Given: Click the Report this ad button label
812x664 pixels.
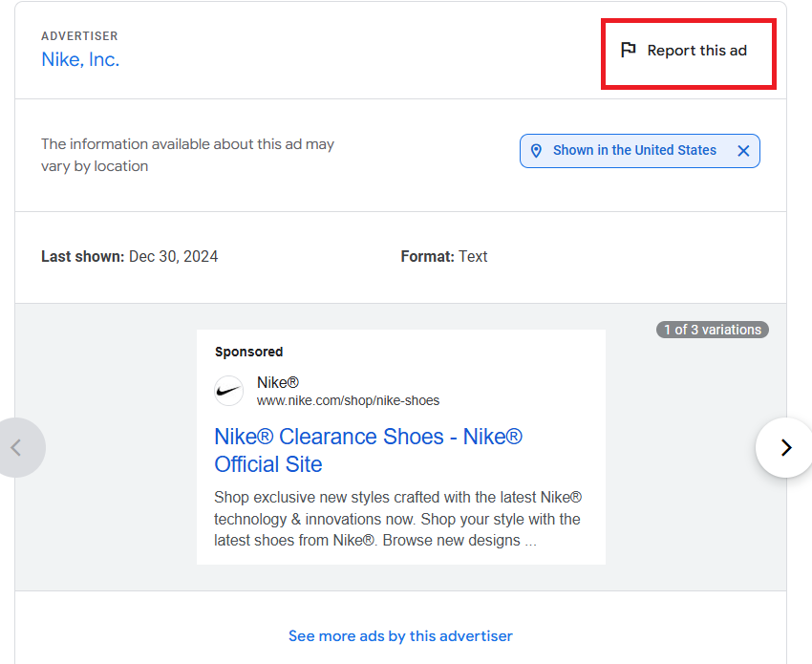Looking at the screenshot, I should click(x=697, y=51).
